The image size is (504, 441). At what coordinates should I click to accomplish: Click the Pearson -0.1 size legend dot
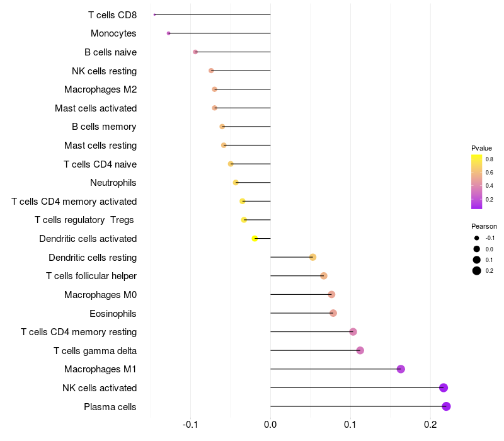(477, 238)
